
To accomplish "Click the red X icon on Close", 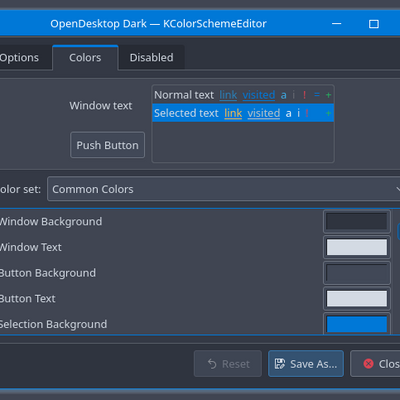I will click(368, 363).
